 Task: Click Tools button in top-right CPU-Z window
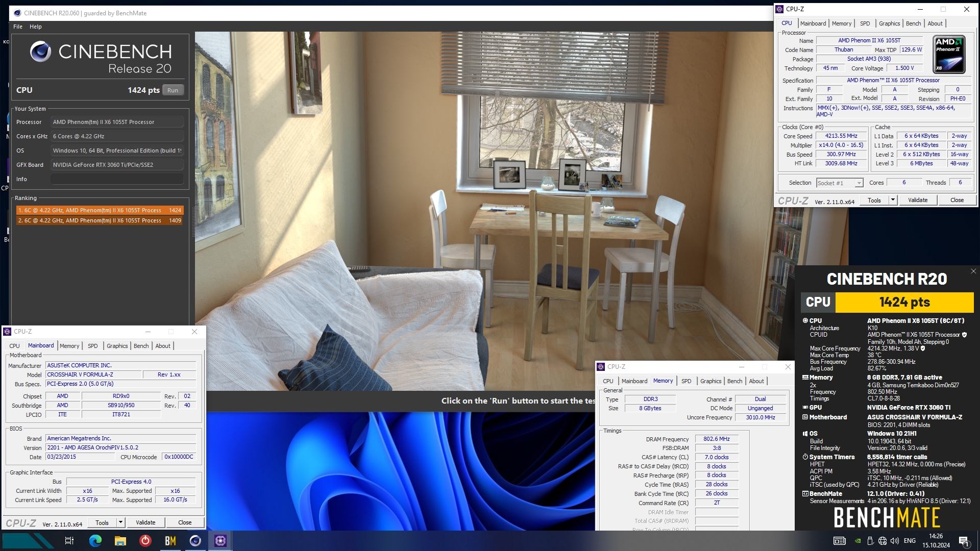[x=874, y=200]
